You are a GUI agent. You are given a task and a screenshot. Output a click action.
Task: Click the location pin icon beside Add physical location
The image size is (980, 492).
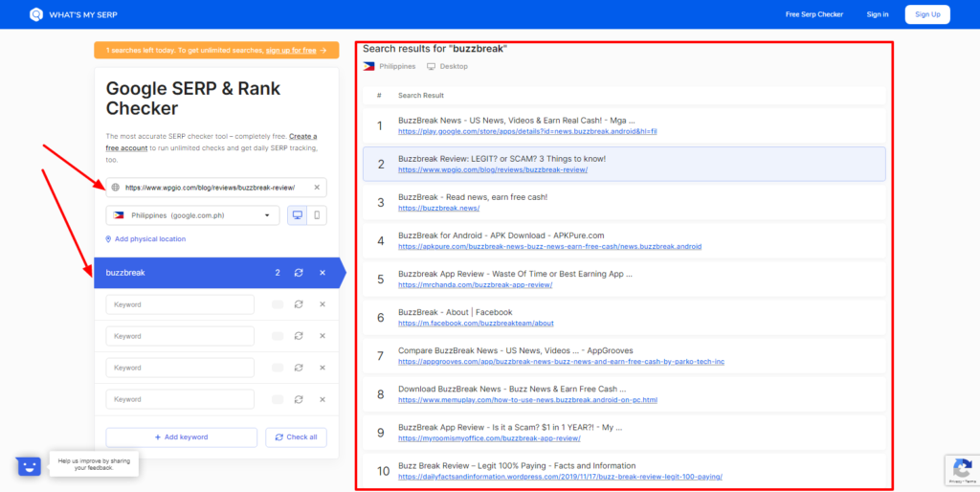(109, 239)
